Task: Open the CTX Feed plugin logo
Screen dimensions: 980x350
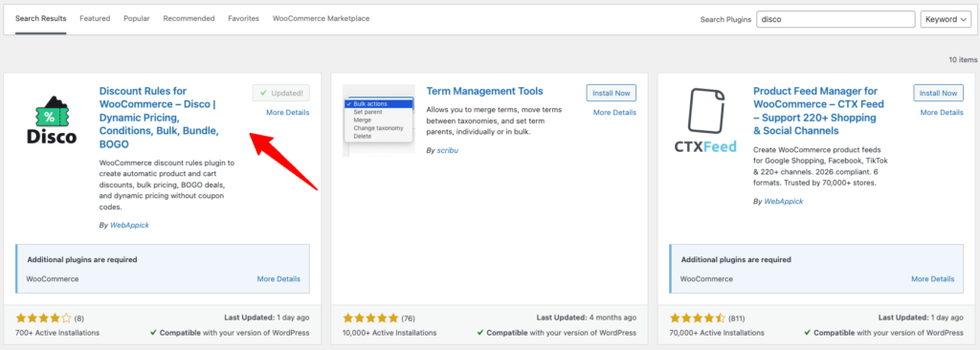Action: click(x=705, y=120)
